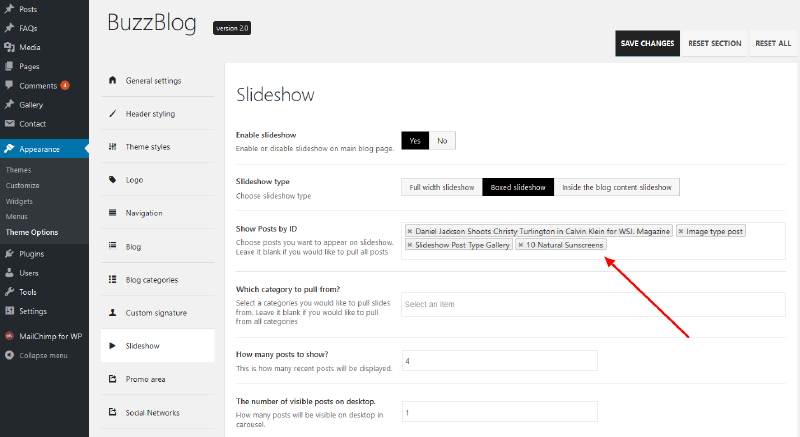The height and width of the screenshot is (437, 800).
Task: Open Widgets under Appearance menu
Action: [19, 201]
